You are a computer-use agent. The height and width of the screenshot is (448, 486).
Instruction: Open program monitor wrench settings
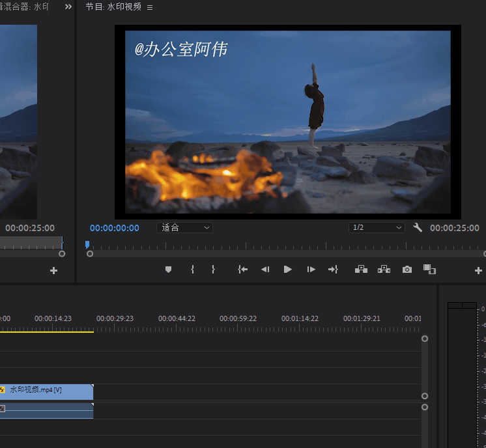(x=418, y=228)
